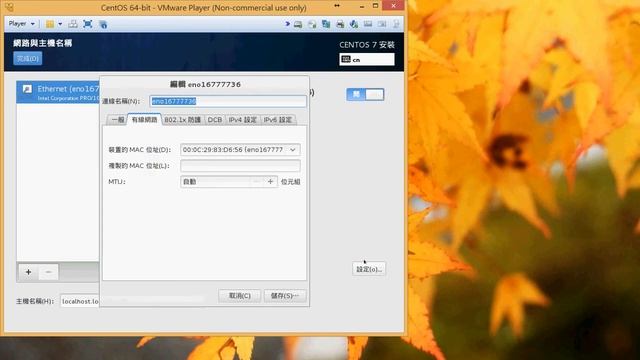
Task: Increase MTU with the plus stepper
Action: [x=270, y=182]
